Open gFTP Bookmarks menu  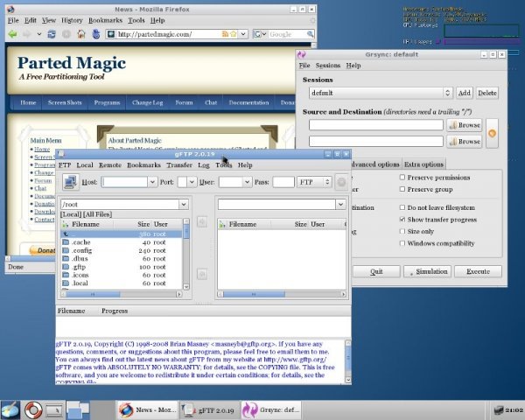click(143, 165)
